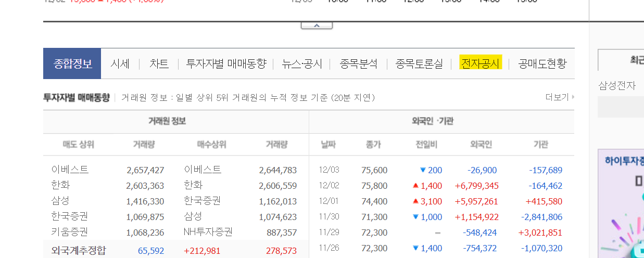Click the blue down arrow beside 200
The width and height of the screenshot is (644, 258).
(423, 170)
